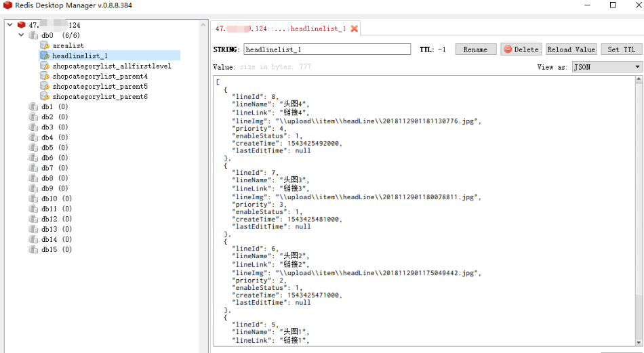The image size is (644, 353).
Task: Click the key name input field
Action: click(327, 49)
